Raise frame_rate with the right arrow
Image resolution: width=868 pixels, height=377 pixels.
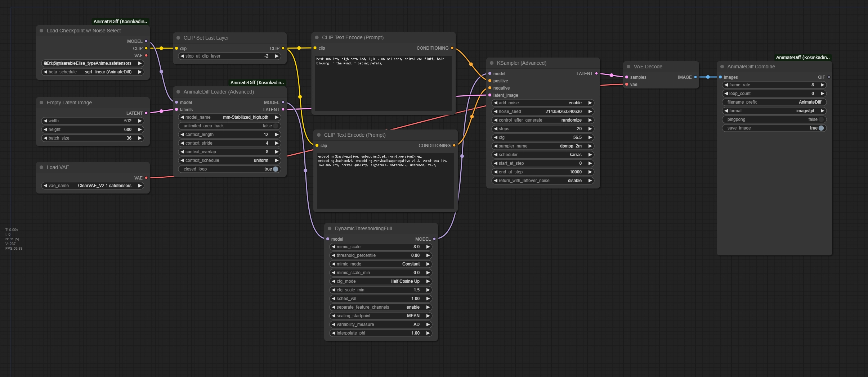tap(822, 85)
